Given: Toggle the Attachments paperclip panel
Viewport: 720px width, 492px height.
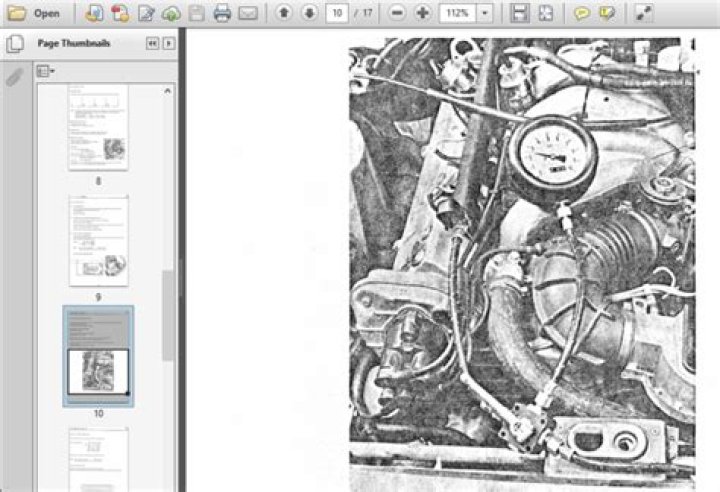Looking at the screenshot, I should (x=15, y=77).
